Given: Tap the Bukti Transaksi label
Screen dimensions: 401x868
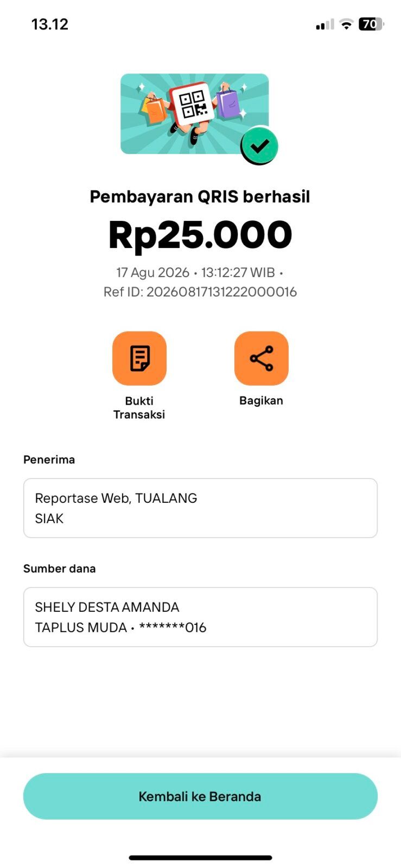Looking at the screenshot, I should 139,407.
